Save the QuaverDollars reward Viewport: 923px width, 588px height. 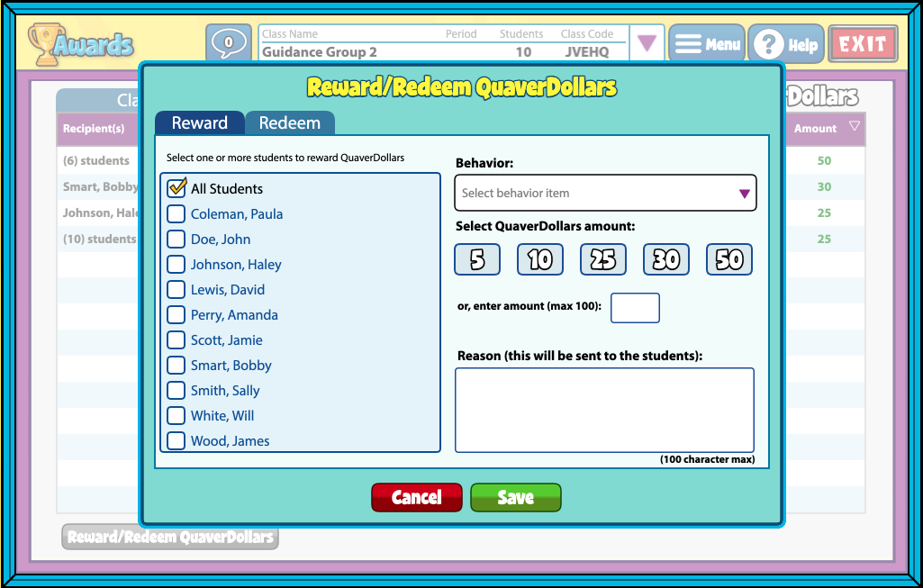[516, 497]
